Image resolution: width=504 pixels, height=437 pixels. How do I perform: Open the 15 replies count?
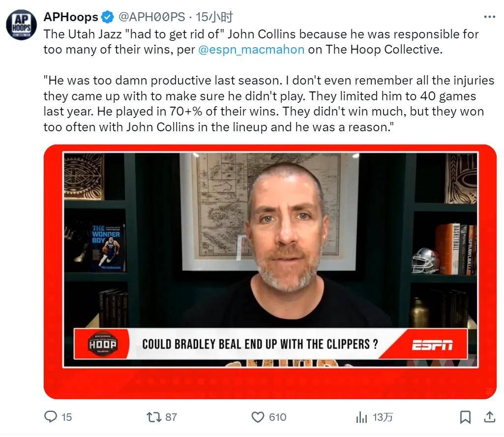[x=66, y=417]
